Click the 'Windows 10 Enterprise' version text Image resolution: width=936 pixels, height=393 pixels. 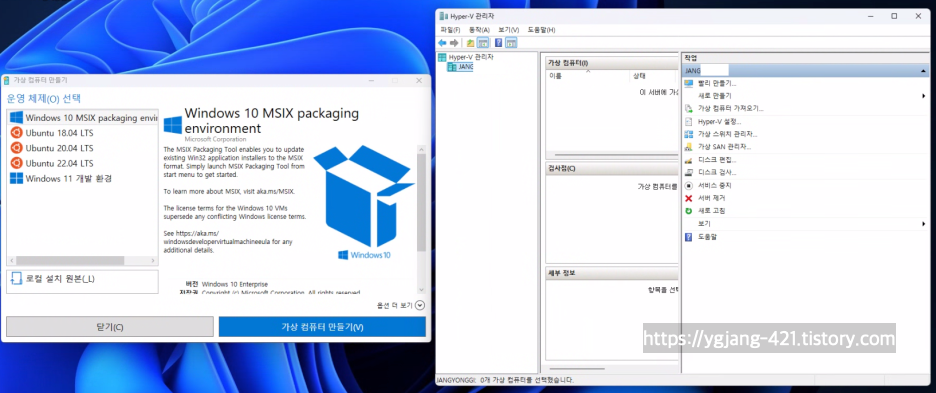[235, 284]
